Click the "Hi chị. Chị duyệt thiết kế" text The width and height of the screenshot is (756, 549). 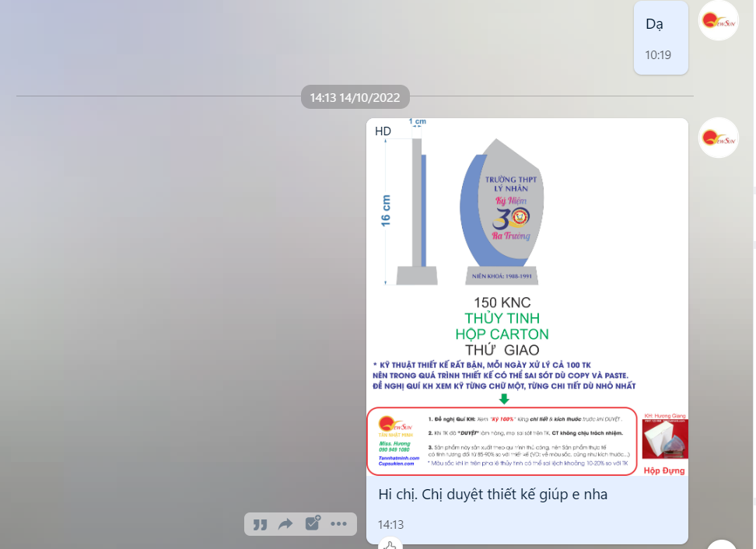[492, 495]
